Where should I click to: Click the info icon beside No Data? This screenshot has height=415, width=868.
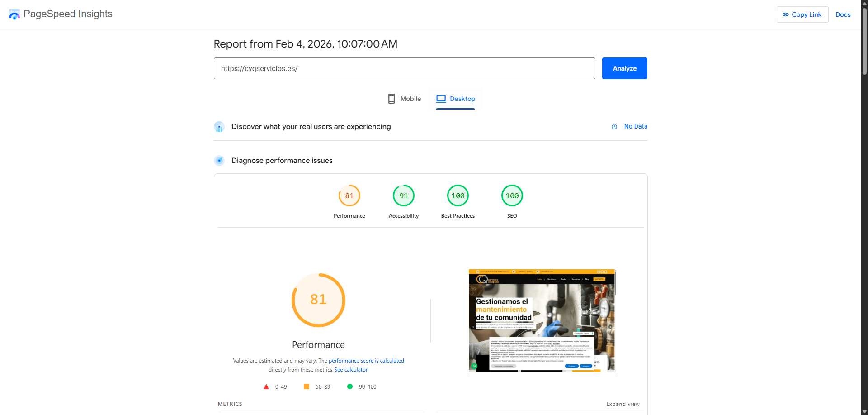point(614,127)
